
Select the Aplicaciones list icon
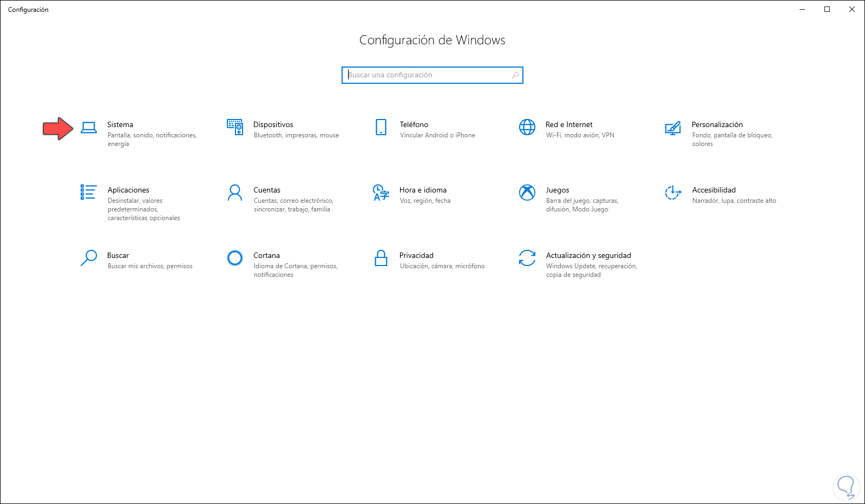tap(88, 192)
